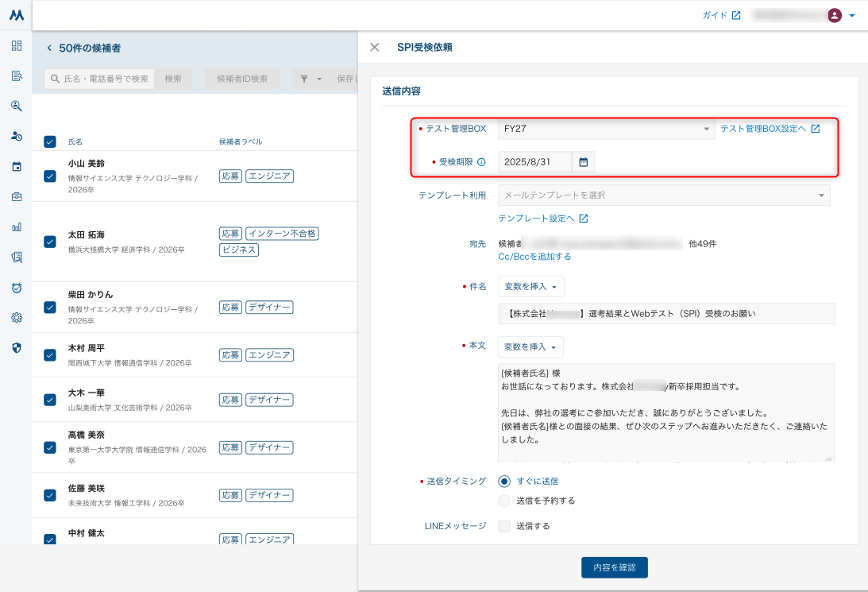868x592 pixels.
Task: Click the alarm clock icon in the sidebar
Action: tap(17, 287)
